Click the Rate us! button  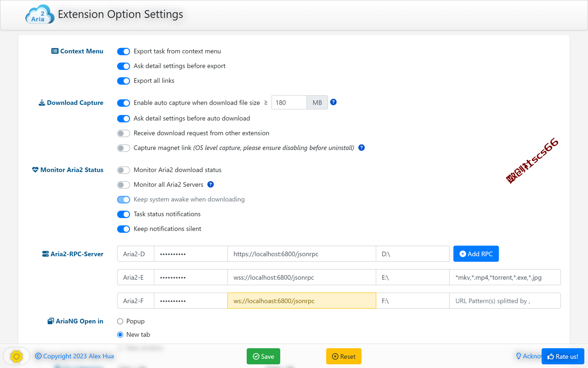point(563,356)
